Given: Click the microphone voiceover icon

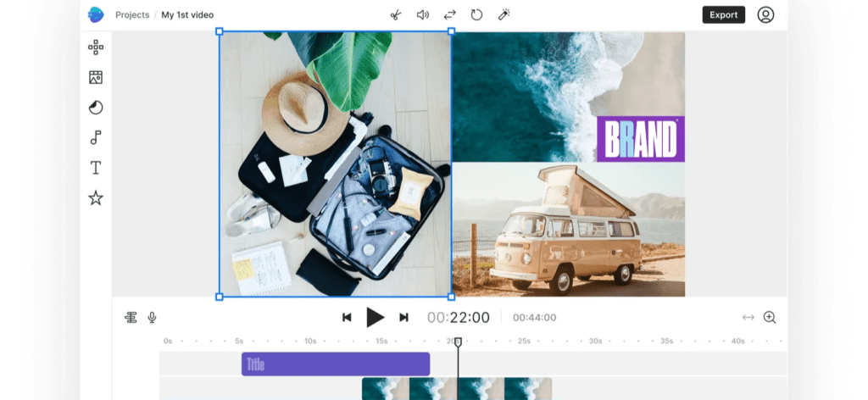Looking at the screenshot, I should 152,318.
